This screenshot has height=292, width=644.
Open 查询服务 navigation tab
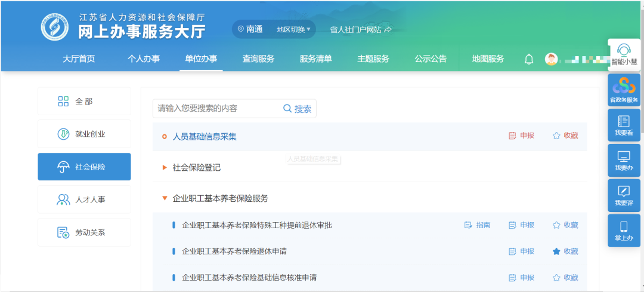tap(258, 59)
